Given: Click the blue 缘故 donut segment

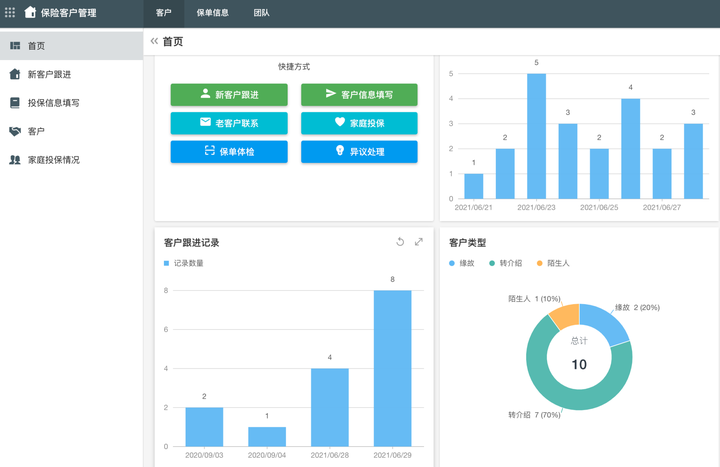Looking at the screenshot, I should click(x=604, y=322).
